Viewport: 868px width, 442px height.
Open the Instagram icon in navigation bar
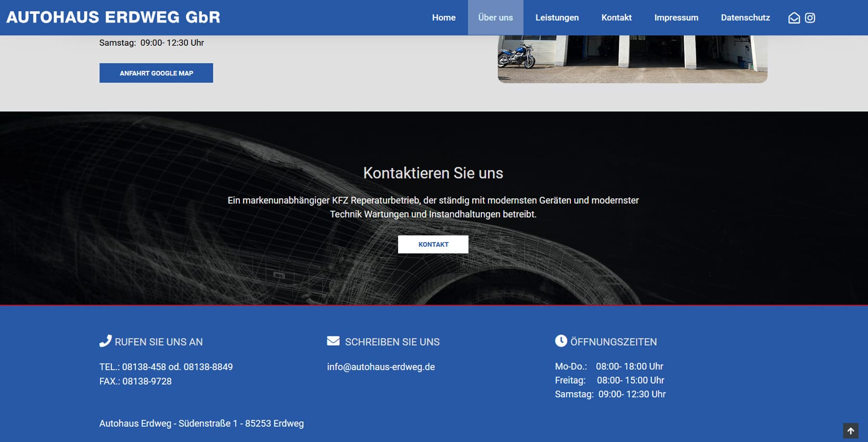(810, 18)
